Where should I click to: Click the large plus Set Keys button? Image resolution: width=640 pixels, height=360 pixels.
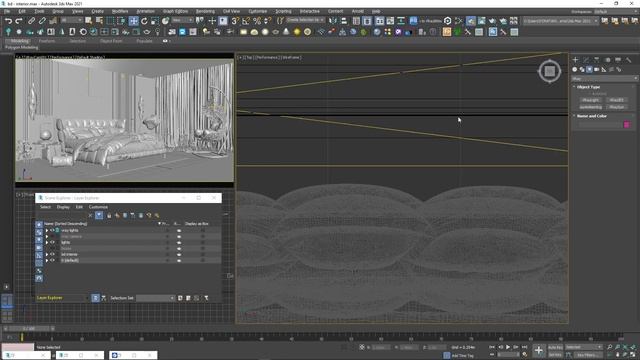pyautogui.click(x=539, y=350)
